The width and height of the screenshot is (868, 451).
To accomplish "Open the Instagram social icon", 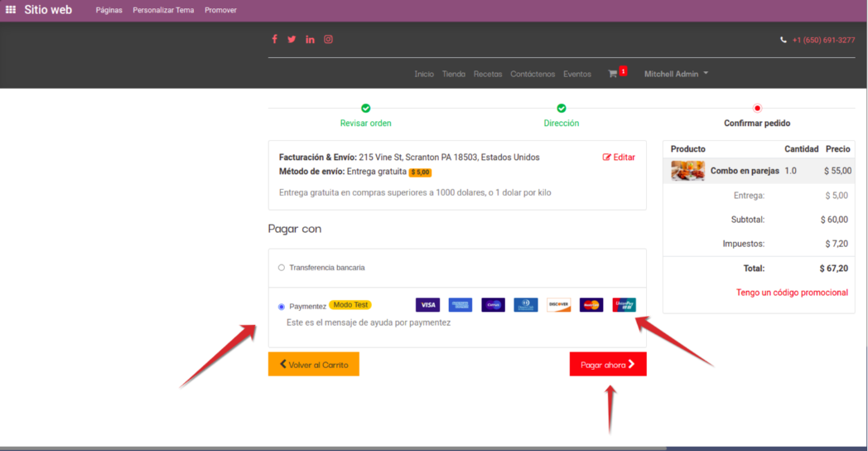I will coord(328,39).
